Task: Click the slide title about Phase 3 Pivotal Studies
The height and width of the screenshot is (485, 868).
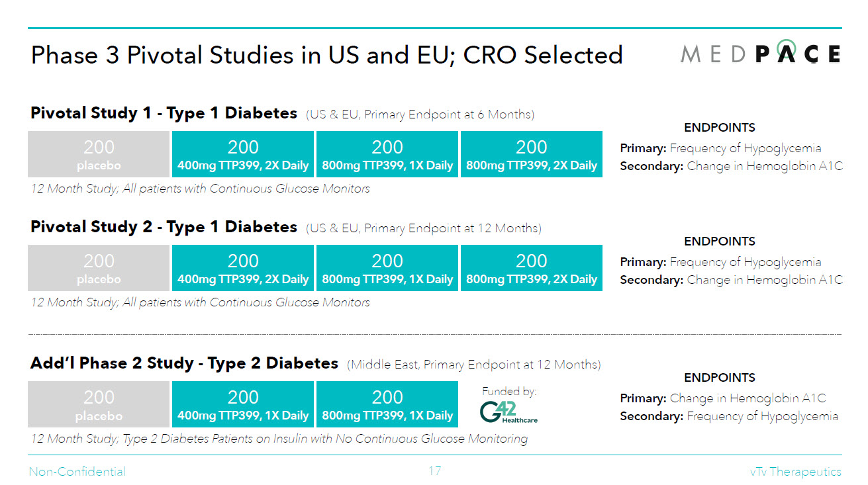Action: pos(326,55)
